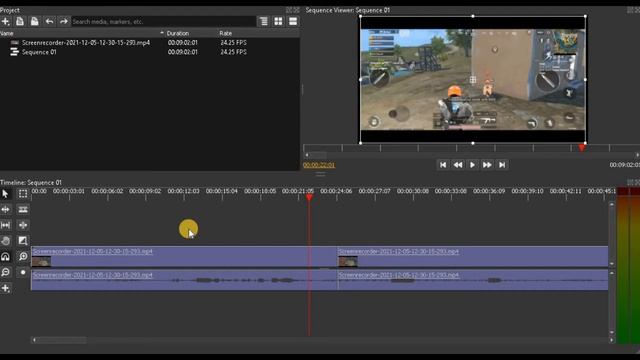Click the 24.25 FPS rate of the mp4 file
The width and height of the screenshot is (640, 360).
coord(233,42)
